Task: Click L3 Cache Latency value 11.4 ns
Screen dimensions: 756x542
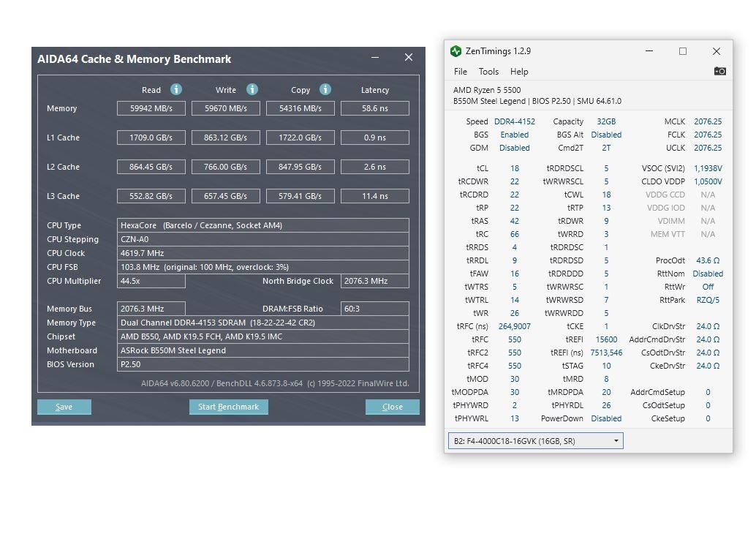Action: pyautogui.click(x=375, y=196)
